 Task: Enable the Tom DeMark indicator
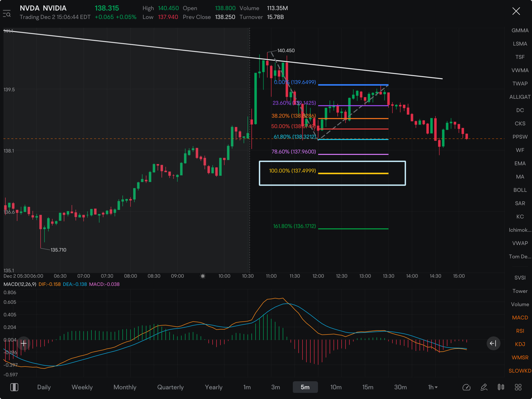520,257
